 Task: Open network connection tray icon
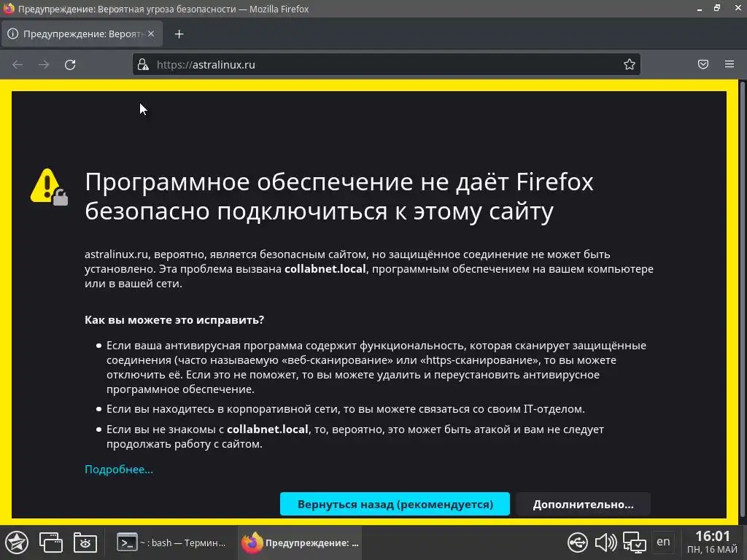pyautogui.click(x=635, y=542)
